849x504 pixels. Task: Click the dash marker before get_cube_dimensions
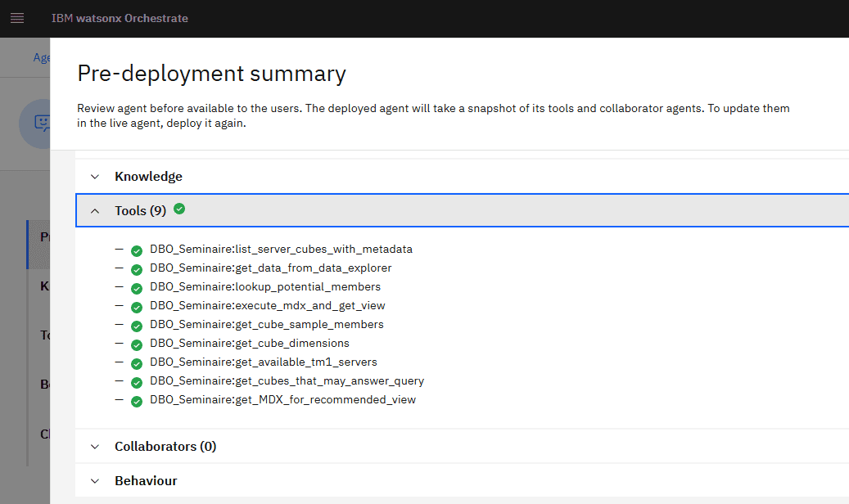pos(119,344)
